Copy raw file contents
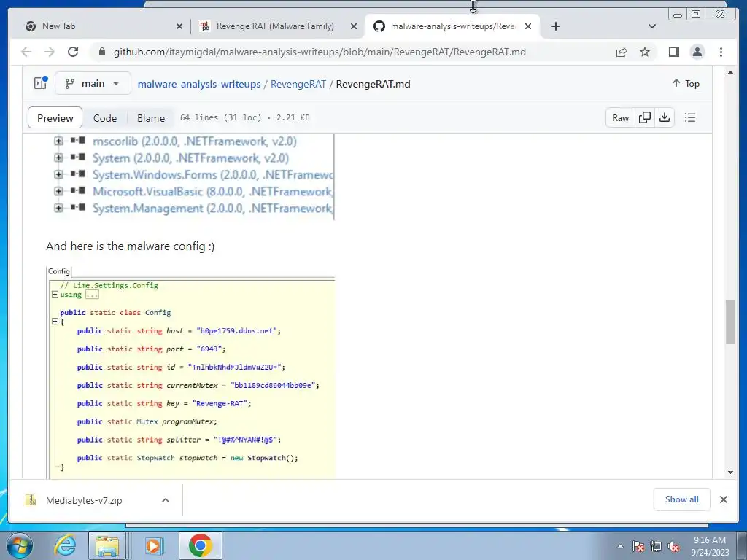The image size is (747, 560). 645,117
